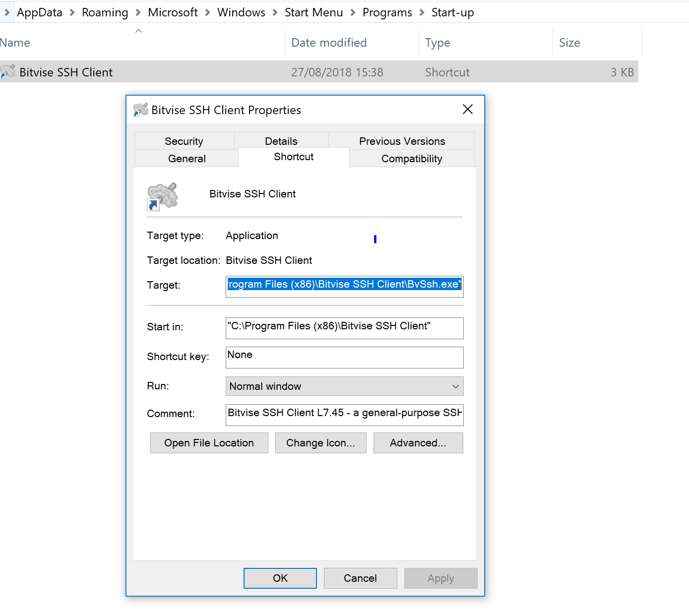The image size is (689, 616).
Task: Click the Bitvise icon in the Properties title bar
Action: tap(141, 110)
